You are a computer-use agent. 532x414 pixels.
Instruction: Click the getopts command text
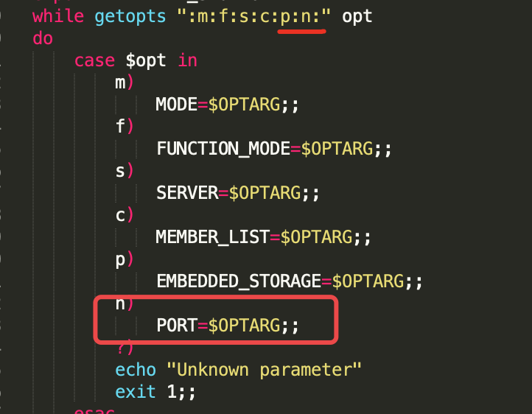(130, 17)
